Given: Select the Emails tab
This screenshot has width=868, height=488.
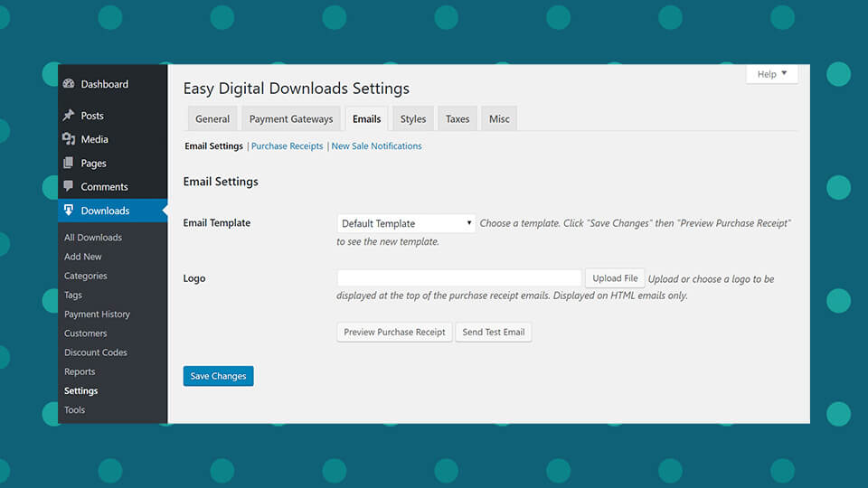Looking at the screenshot, I should tap(366, 119).
